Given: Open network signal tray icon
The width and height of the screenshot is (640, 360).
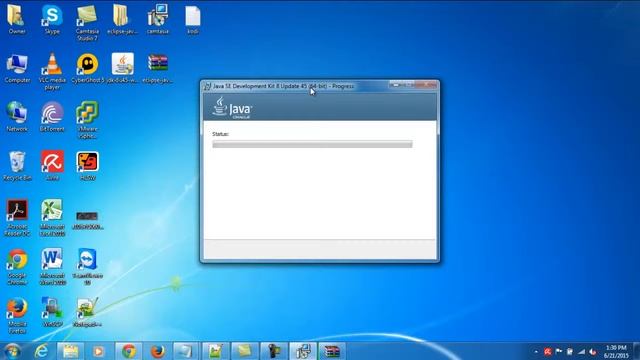Looking at the screenshot, I should 581,351.
